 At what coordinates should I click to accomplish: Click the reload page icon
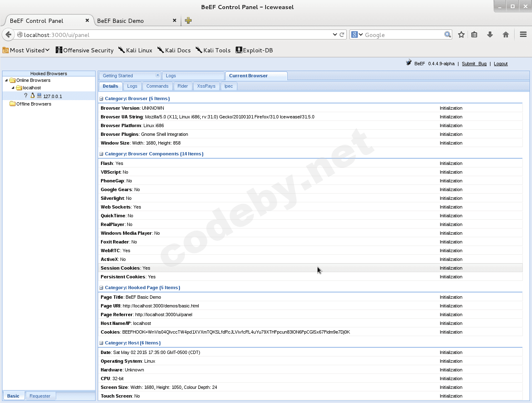[x=342, y=35]
